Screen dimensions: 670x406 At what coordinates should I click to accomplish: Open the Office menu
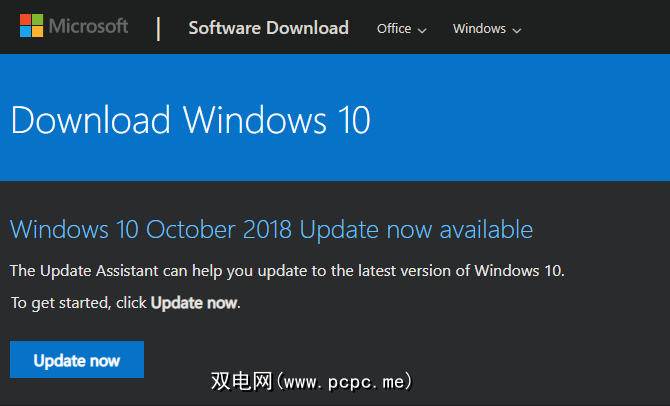pos(394,29)
